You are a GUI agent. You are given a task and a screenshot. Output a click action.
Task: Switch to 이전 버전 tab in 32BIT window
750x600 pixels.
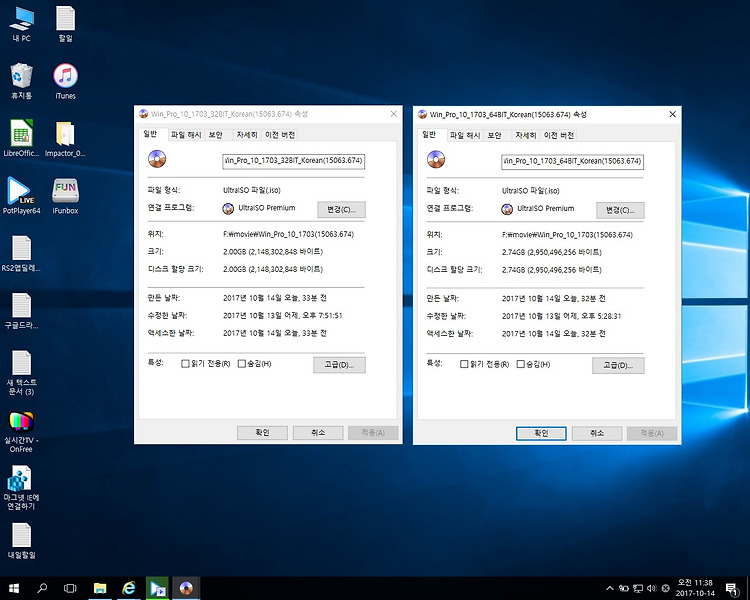(x=280, y=135)
